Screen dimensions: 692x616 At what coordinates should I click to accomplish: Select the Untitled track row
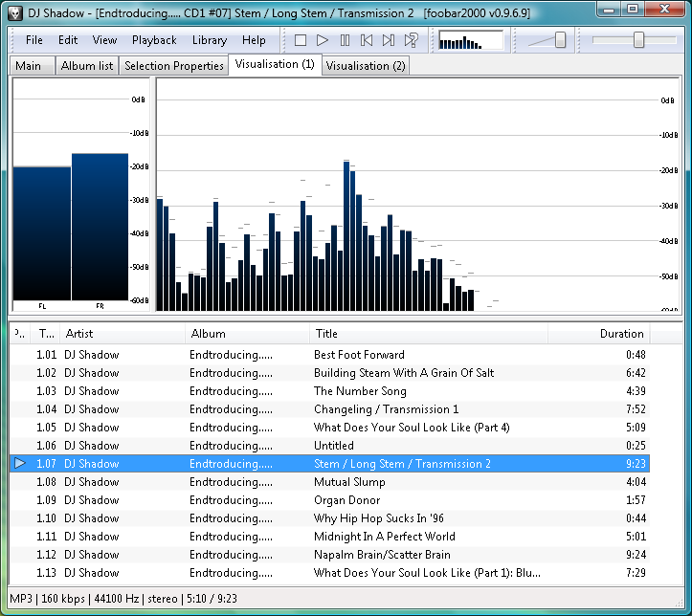tap(329, 446)
